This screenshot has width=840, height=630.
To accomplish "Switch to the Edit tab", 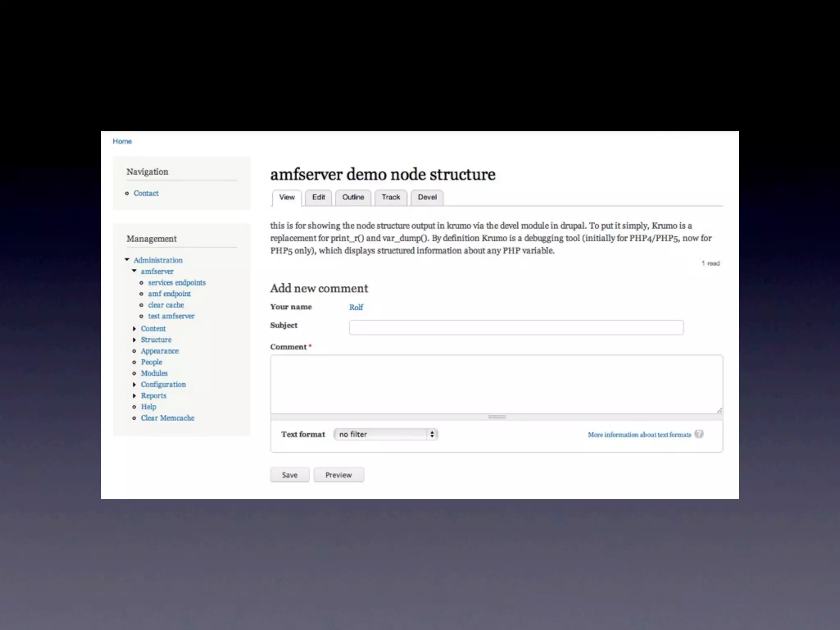I will [x=318, y=197].
